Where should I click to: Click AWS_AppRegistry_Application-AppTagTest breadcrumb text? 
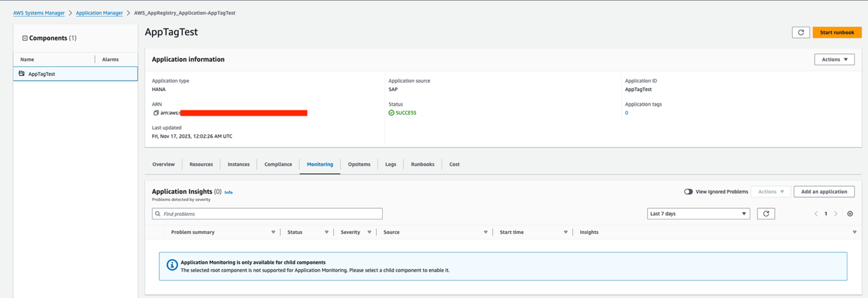[185, 12]
